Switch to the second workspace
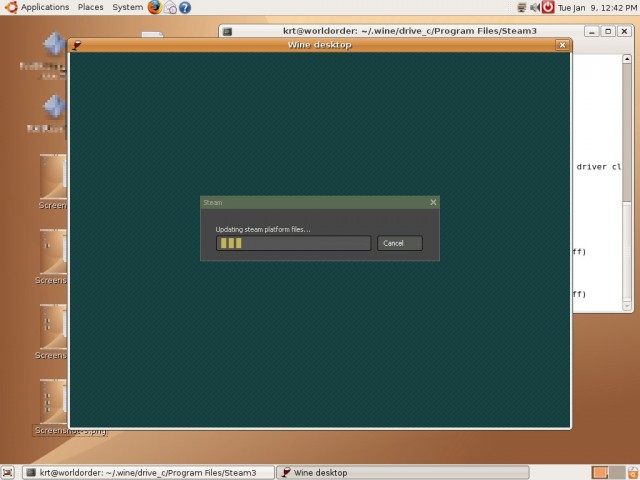This screenshot has height=480, width=640. coord(617,473)
